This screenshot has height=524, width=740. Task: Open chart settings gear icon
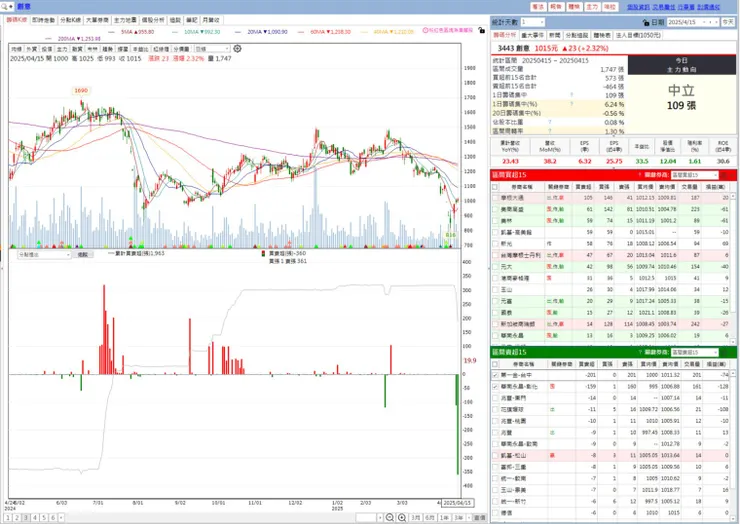coord(237,49)
